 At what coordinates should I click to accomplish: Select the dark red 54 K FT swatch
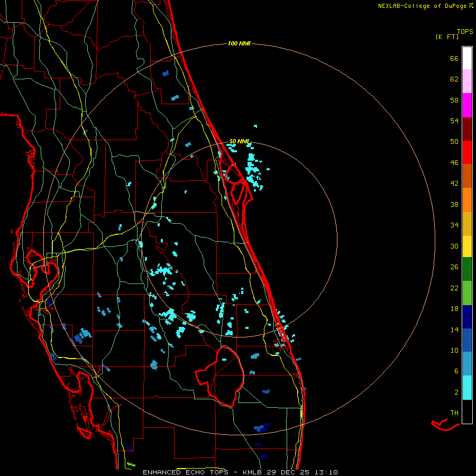[467, 129]
